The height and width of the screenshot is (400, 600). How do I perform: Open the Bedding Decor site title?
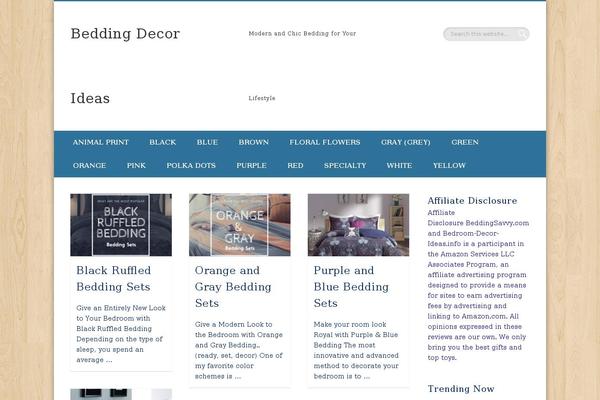tap(125, 34)
